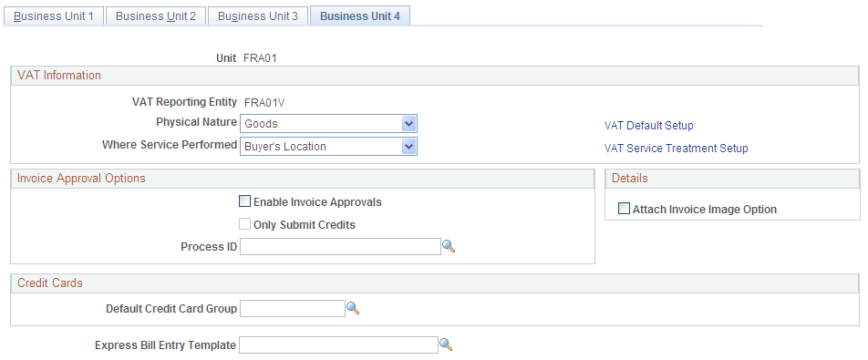Viewport: 868px width, 360px height.
Task: Open Where Service Performed dropdown
Action: (329, 147)
